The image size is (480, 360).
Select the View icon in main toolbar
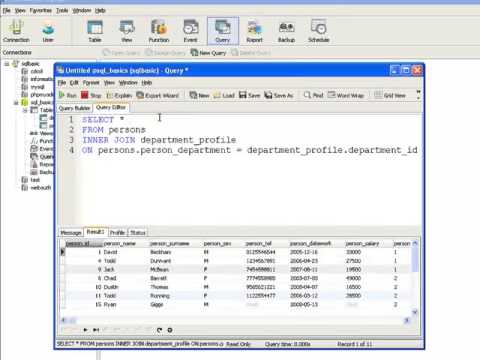[x=127, y=31]
